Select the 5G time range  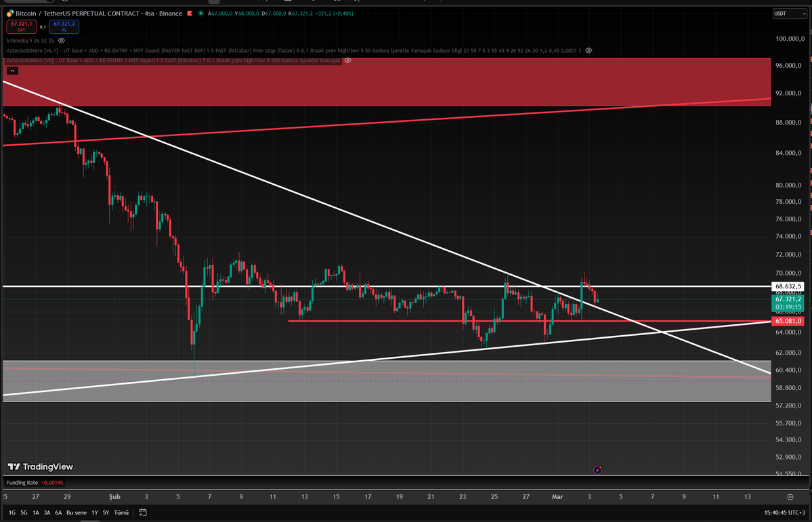(x=24, y=513)
